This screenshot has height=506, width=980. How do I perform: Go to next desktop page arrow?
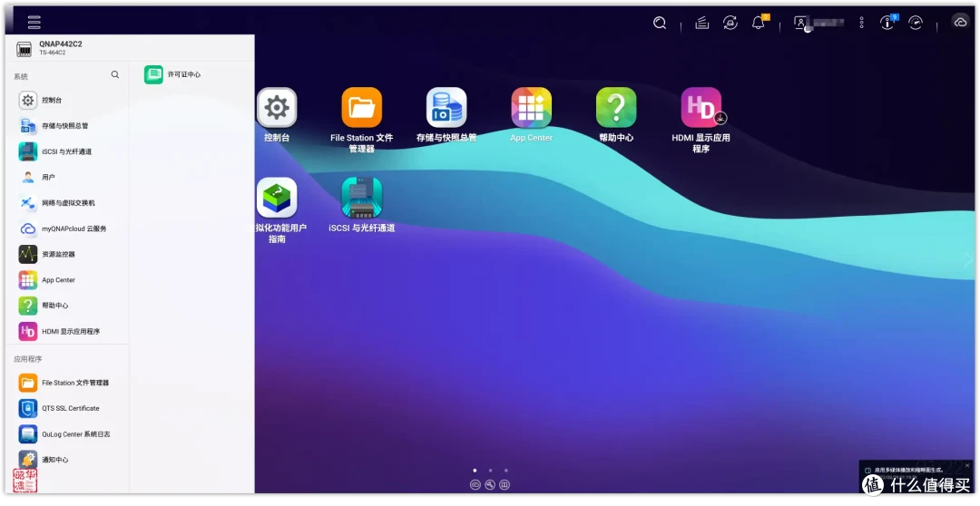click(968, 259)
